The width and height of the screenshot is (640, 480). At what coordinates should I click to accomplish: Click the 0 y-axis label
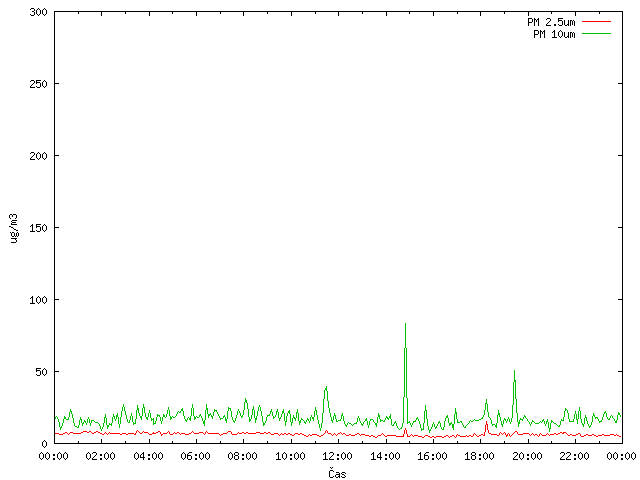coord(44,444)
